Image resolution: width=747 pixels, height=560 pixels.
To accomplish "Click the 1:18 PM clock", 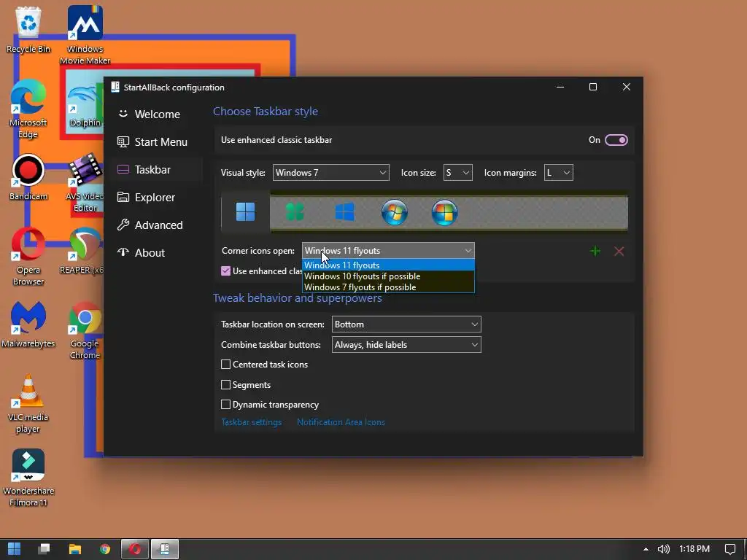I will [694, 549].
